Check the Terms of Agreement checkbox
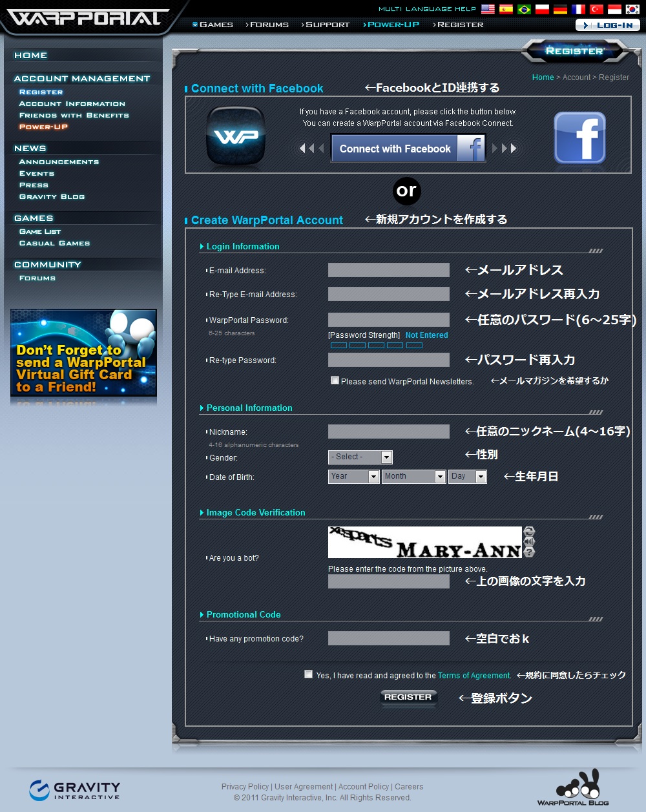Viewport: 646px width, 812px height. [x=308, y=674]
